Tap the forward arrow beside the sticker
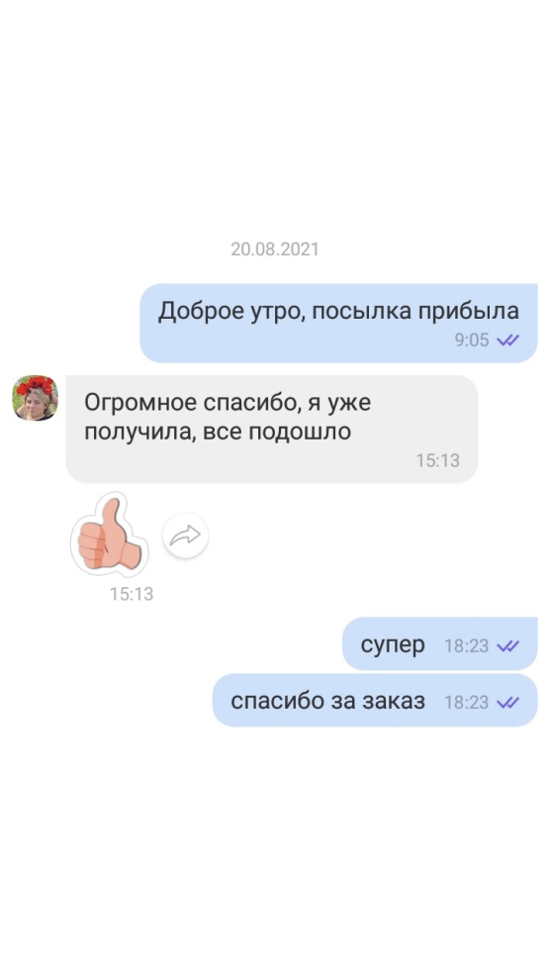 point(185,535)
